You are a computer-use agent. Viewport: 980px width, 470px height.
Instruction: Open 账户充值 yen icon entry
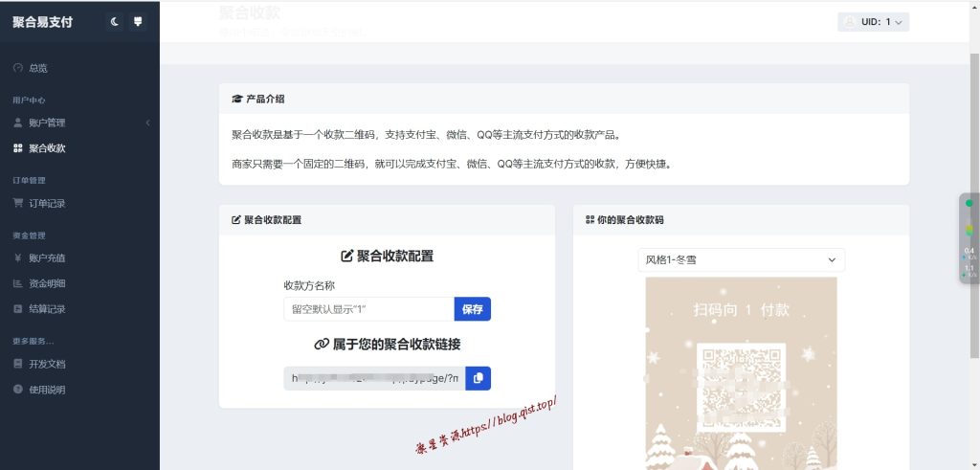(17, 258)
